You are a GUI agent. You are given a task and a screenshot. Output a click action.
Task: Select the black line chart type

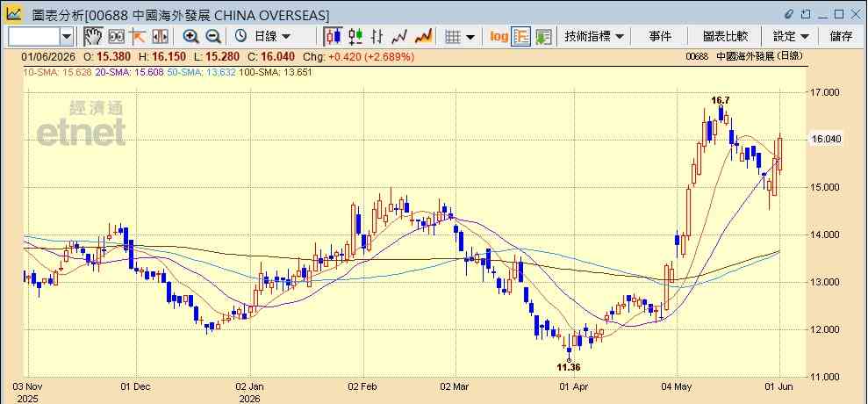[399, 37]
